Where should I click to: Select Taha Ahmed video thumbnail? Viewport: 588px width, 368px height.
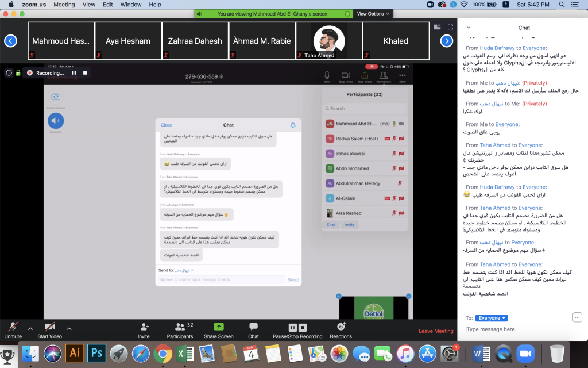[x=329, y=41]
